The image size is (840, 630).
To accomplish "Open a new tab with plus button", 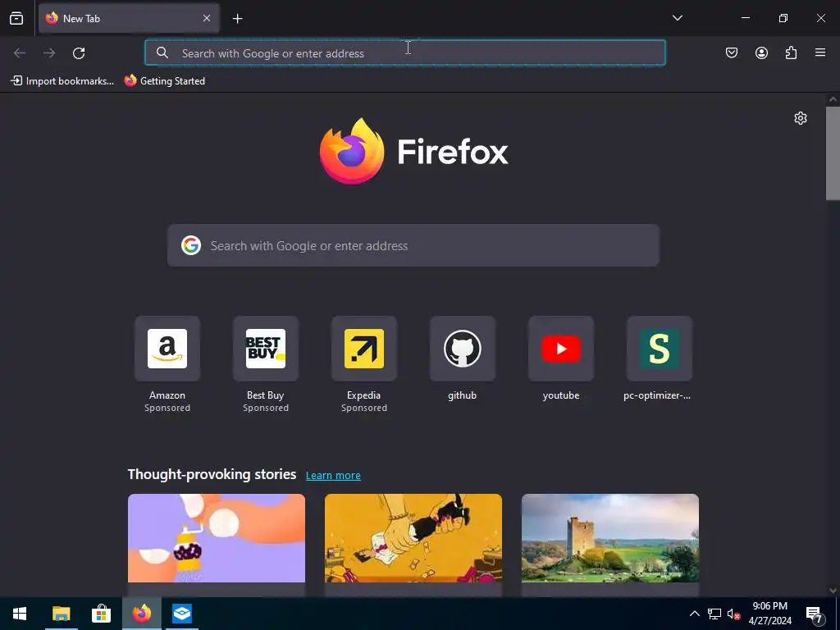I will coord(237,19).
